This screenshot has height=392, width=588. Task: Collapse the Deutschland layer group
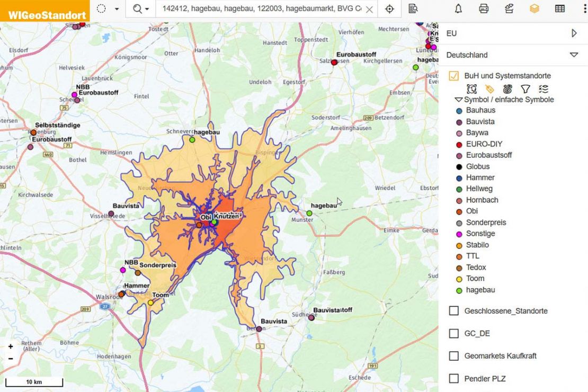point(574,55)
